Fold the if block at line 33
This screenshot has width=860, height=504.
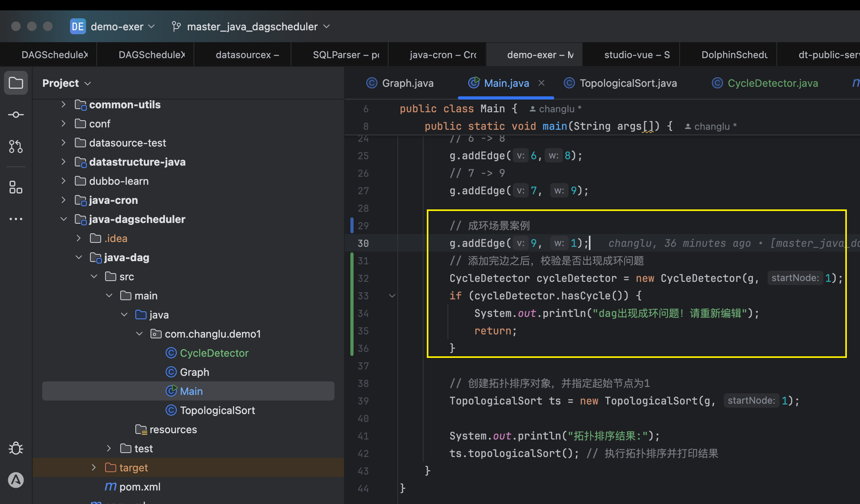[x=392, y=296]
